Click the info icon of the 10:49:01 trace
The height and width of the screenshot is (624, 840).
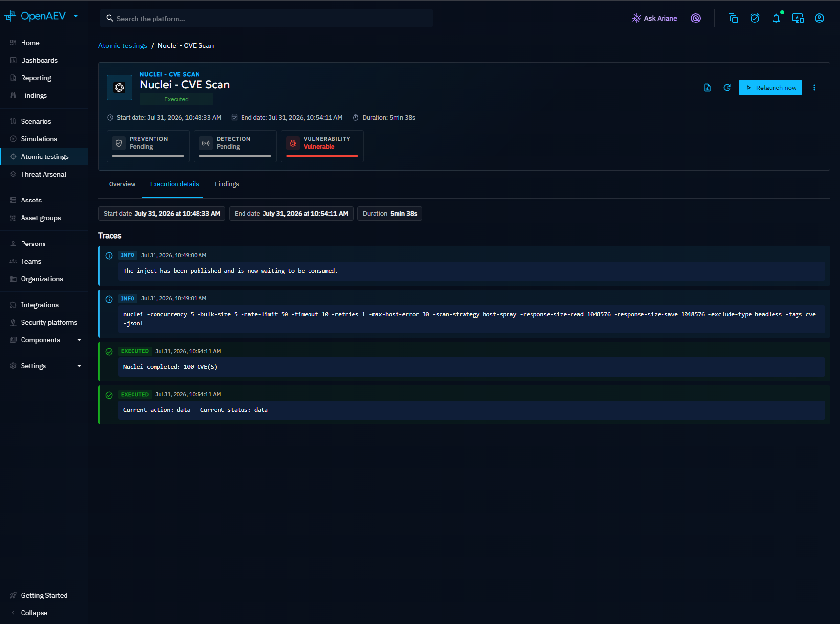[x=109, y=299]
